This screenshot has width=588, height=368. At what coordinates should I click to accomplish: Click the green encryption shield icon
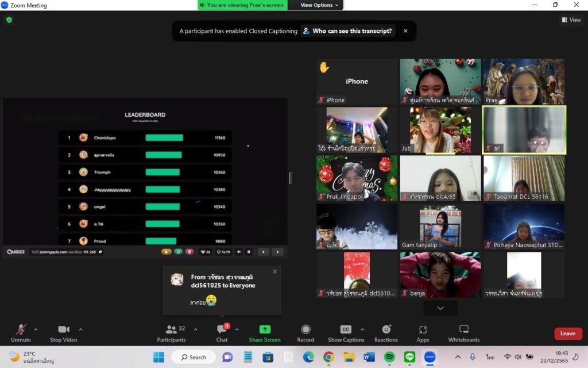coord(9,20)
